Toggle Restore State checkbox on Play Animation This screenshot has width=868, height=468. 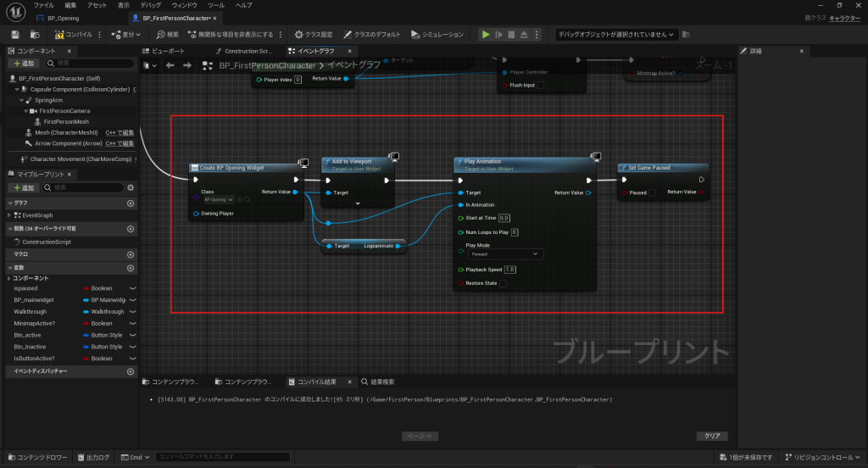tap(503, 284)
